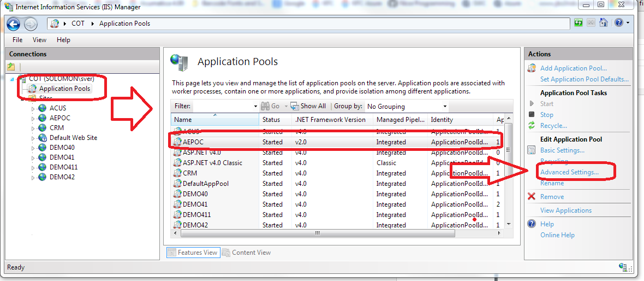Image resolution: width=644 pixels, height=281 pixels.
Task: Click the Home icon in the toolbar
Action: pyautogui.click(x=603, y=23)
